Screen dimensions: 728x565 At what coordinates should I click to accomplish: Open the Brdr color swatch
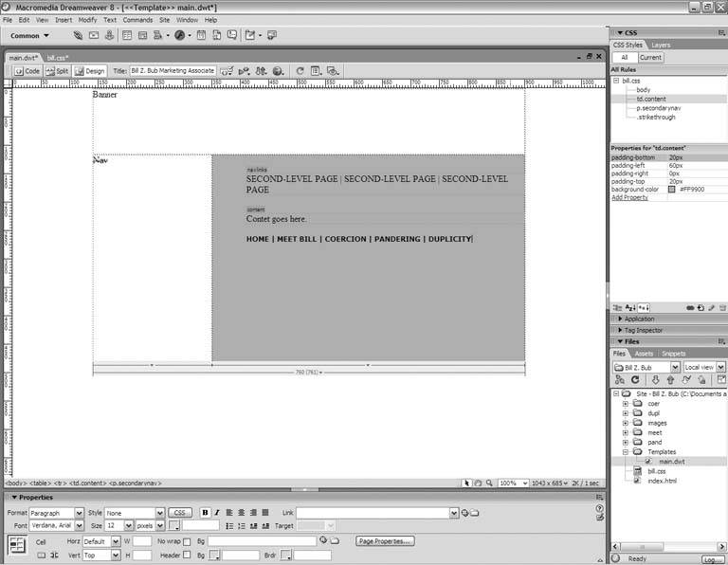pos(286,556)
